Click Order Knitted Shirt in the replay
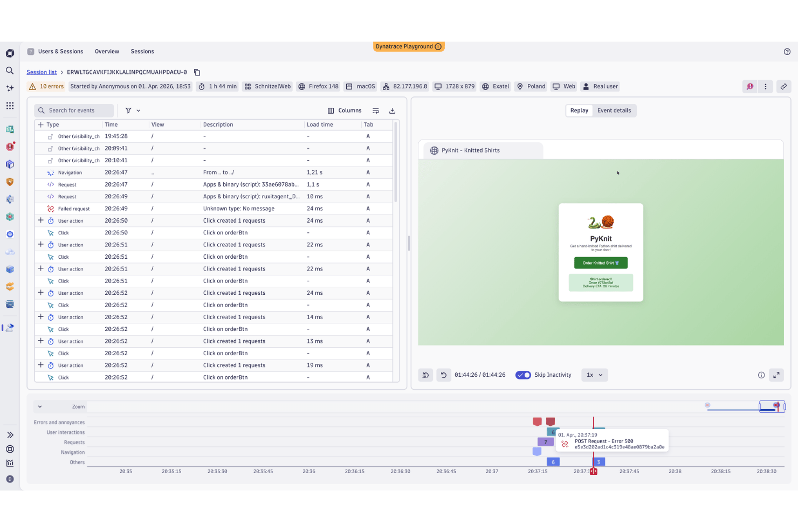The height and width of the screenshot is (532, 798). coord(601,263)
